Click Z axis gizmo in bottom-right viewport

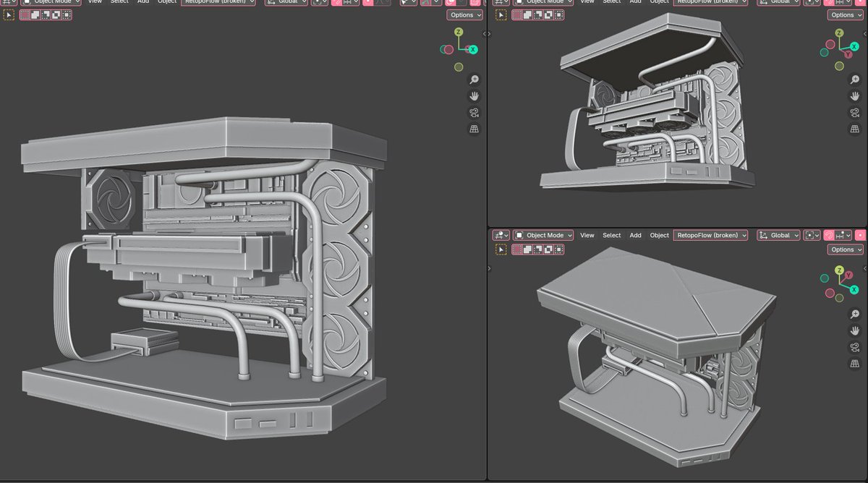(839, 270)
